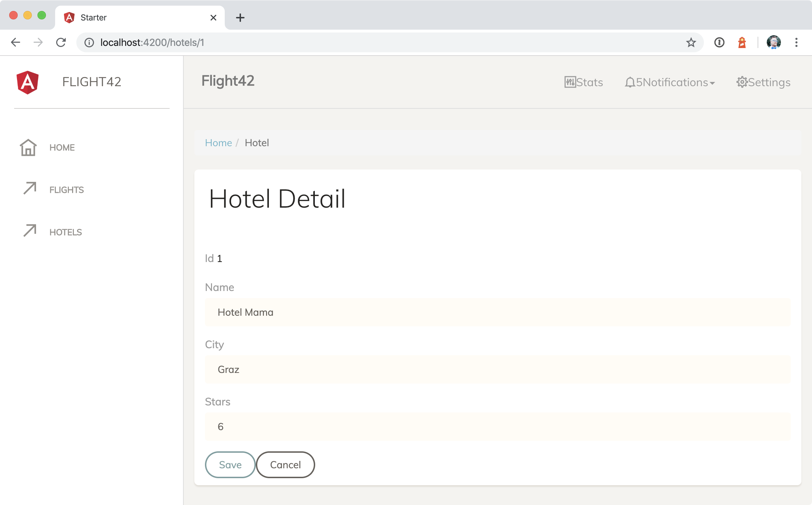Reload the page with refresh icon
This screenshot has height=505, width=812.
pyautogui.click(x=61, y=43)
